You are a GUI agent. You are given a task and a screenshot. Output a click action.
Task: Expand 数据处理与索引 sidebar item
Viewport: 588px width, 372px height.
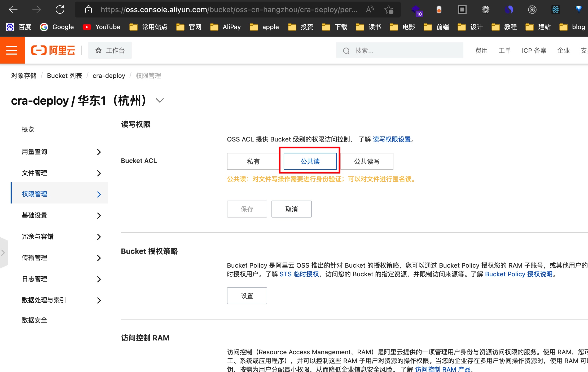coord(59,300)
